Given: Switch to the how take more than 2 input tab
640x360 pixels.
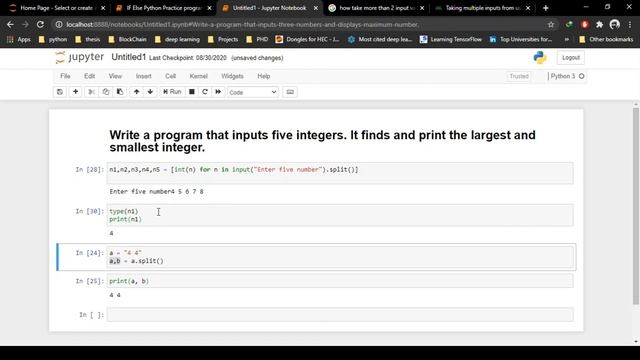Looking at the screenshot, I should (376, 8).
